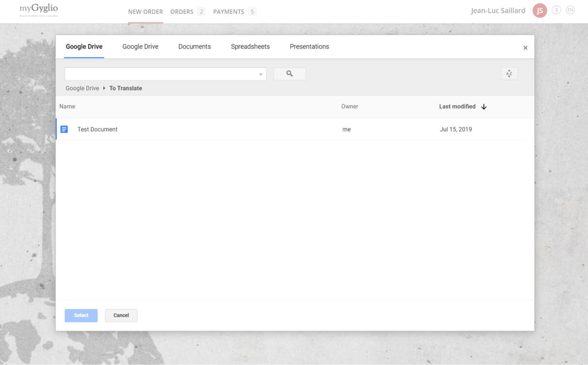The height and width of the screenshot is (365, 588).
Task: Open the JS user avatar
Action: (x=539, y=11)
